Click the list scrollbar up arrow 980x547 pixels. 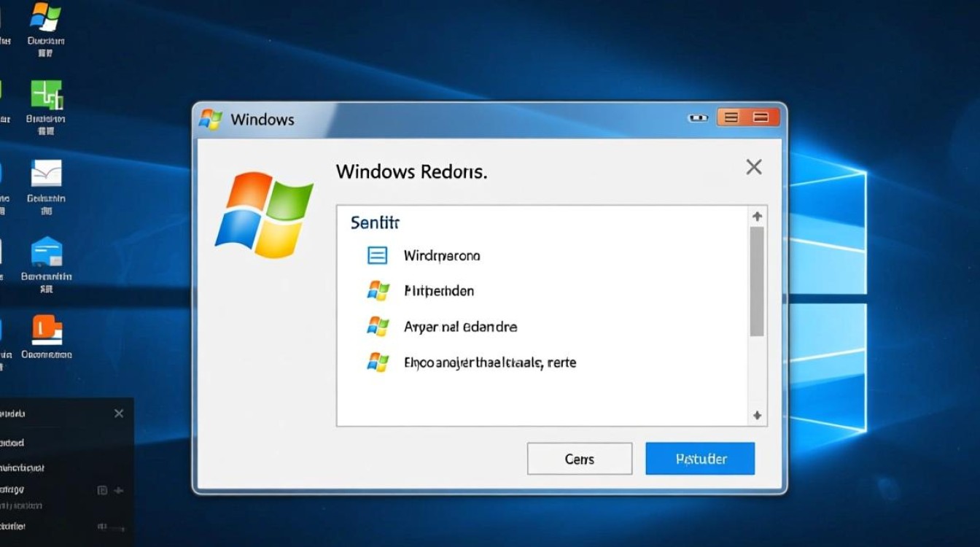pos(757,217)
